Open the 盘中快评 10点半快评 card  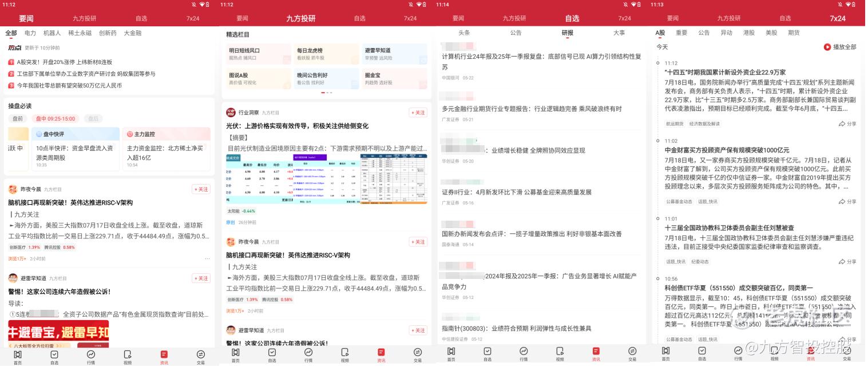[76, 149]
